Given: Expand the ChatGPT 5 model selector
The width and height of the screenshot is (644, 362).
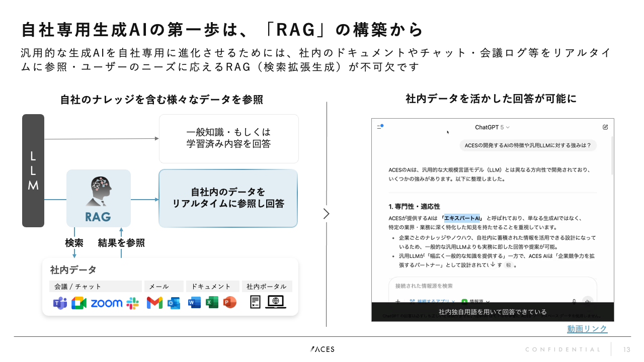Looking at the screenshot, I should point(493,127).
